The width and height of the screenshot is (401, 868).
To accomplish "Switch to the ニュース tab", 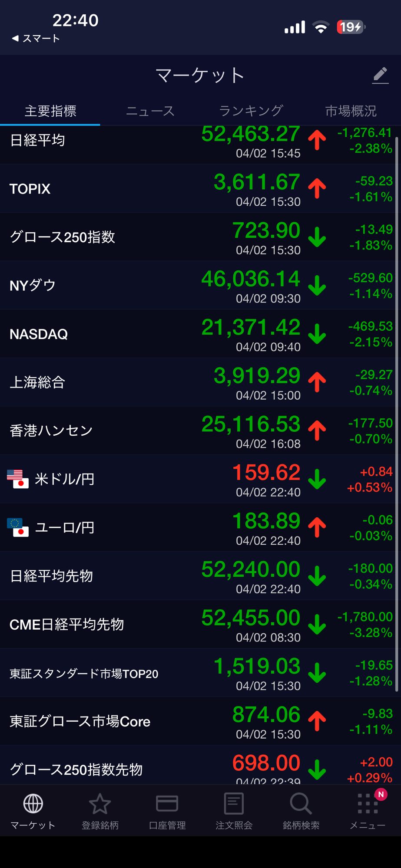I will click(x=150, y=111).
